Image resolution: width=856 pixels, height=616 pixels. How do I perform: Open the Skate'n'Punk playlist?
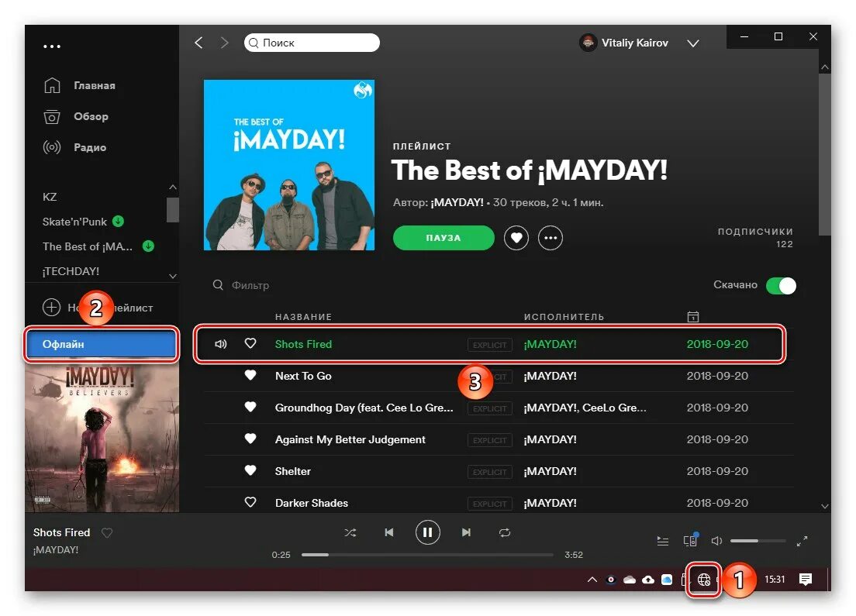tap(74, 222)
